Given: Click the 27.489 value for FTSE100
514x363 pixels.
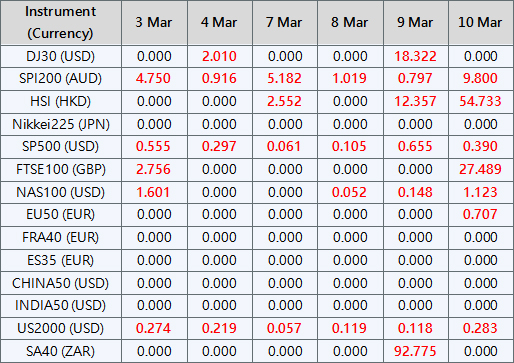Looking at the screenshot, I should tap(480, 169).
